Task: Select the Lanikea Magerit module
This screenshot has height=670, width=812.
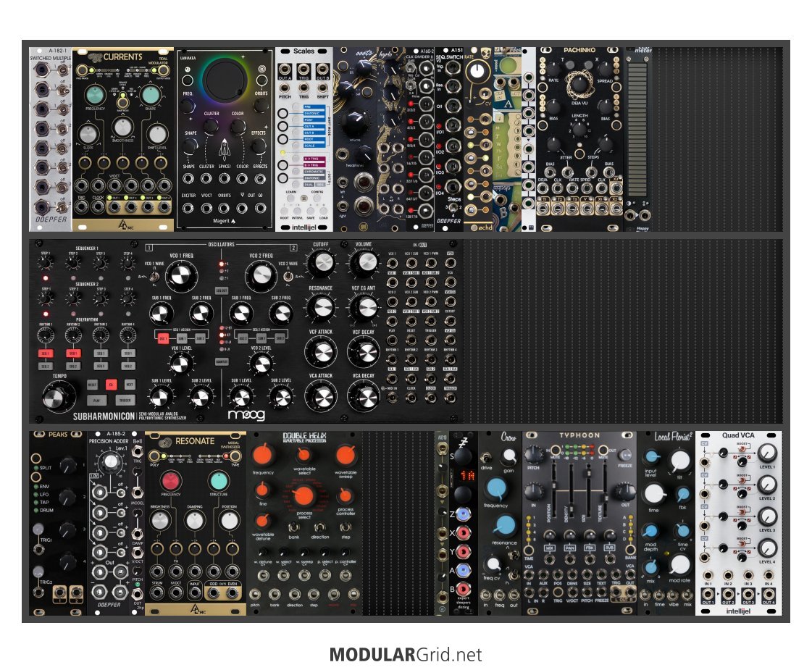Action: coord(225,139)
